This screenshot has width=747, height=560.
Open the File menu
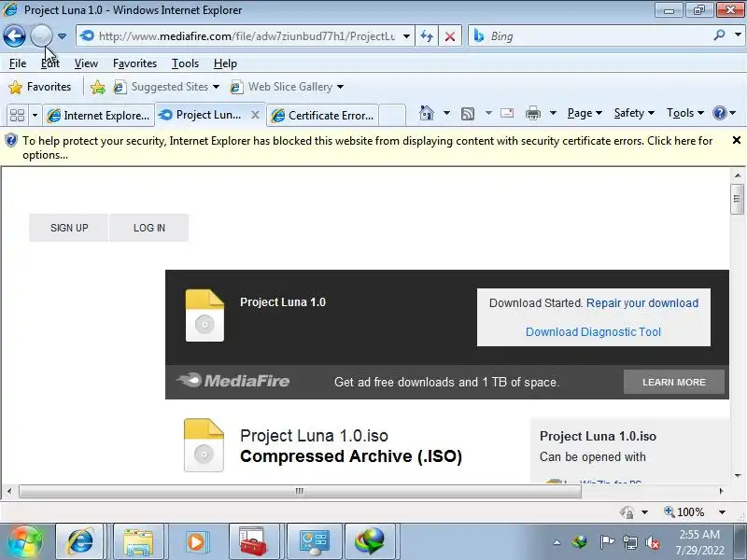click(18, 63)
